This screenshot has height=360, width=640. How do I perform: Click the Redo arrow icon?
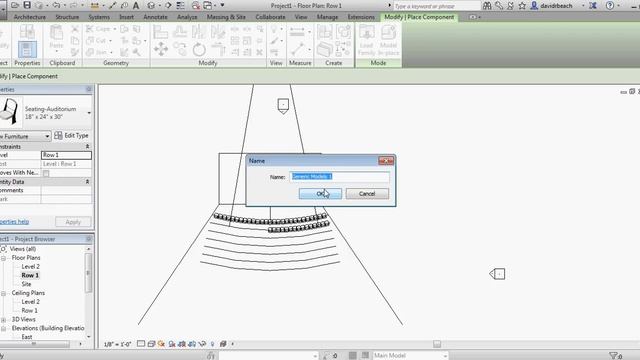[x=73, y=5]
